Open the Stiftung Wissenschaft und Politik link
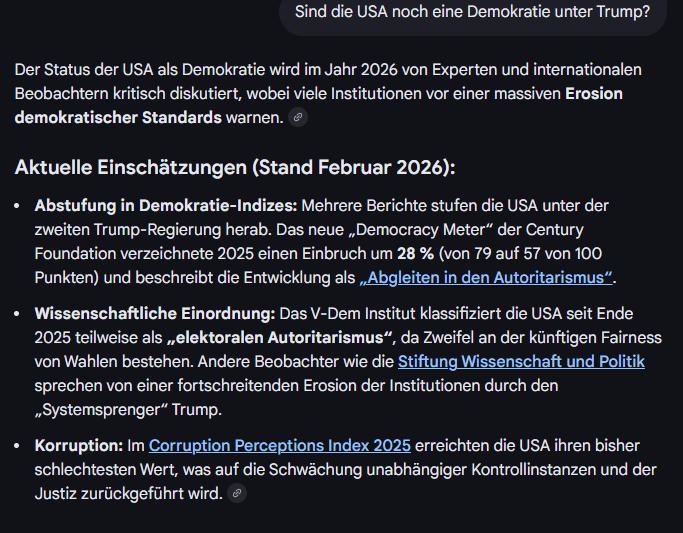Viewport: 683px width, 533px height. 521,361
